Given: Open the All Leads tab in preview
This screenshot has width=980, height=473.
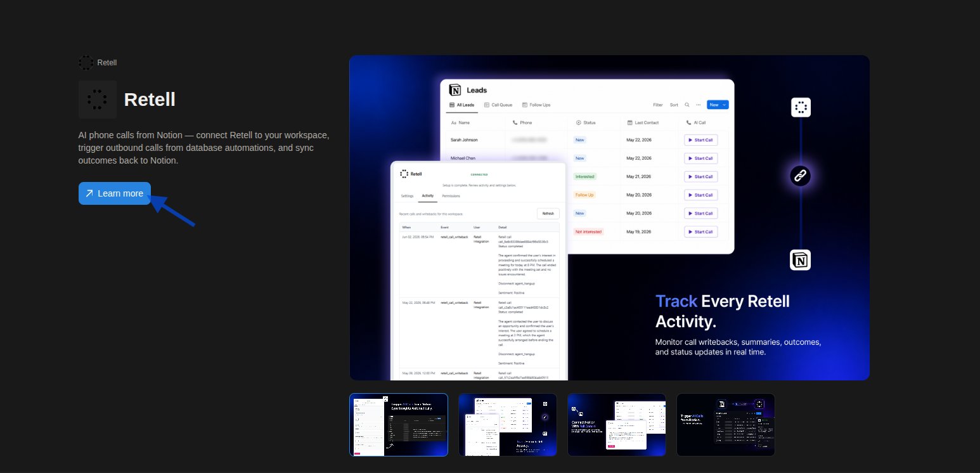Looking at the screenshot, I should tap(461, 105).
